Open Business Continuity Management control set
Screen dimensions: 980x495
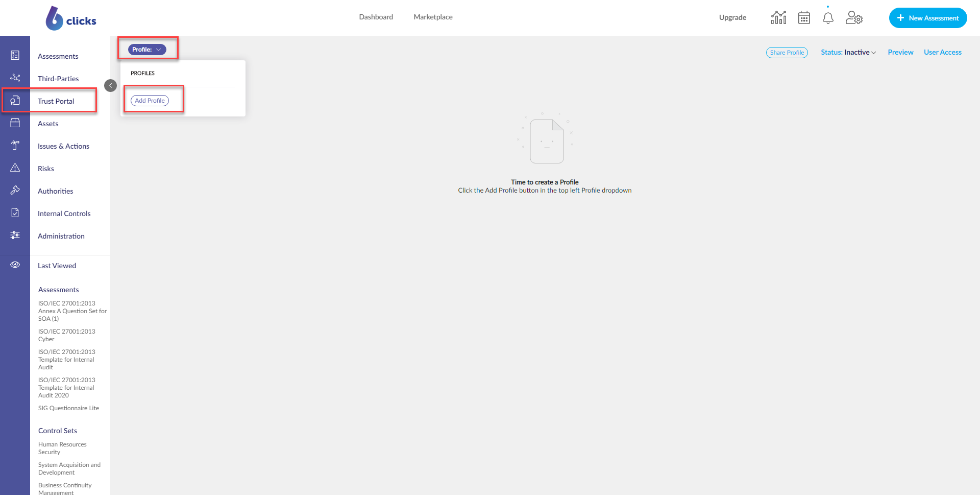point(65,488)
